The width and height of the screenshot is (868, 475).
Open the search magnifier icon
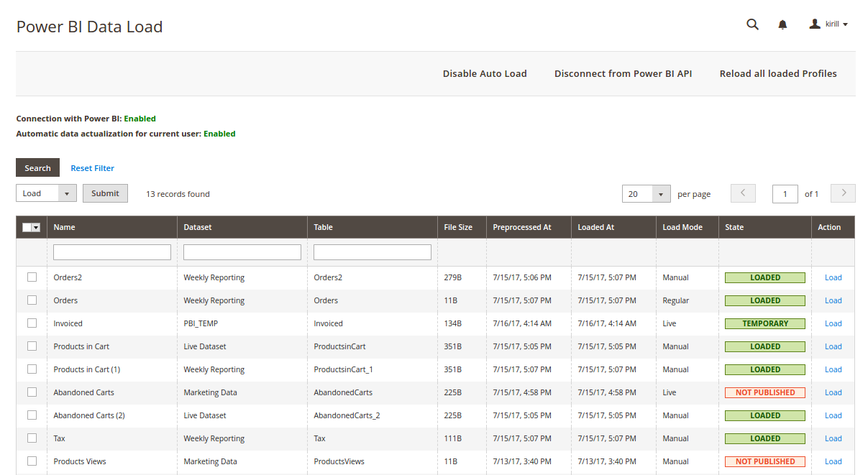tap(752, 24)
